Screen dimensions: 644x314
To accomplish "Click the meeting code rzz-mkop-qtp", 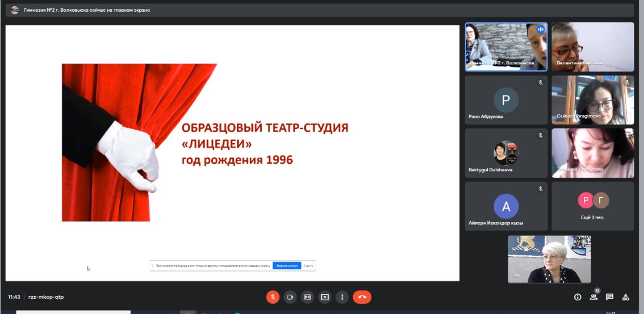I will click(x=46, y=297).
